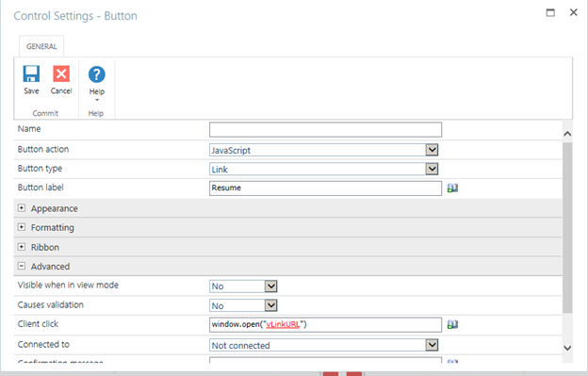This screenshot has width=588, height=376.
Task: Expand the Formatting section
Action: [22, 227]
